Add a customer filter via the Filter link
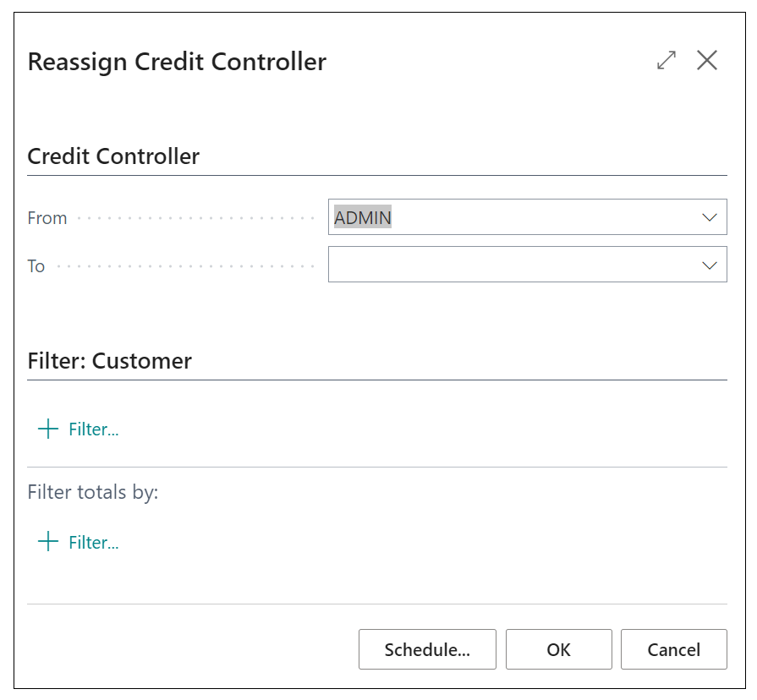Image resolution: width=757 pixels, height=700 pixels. 93,429
